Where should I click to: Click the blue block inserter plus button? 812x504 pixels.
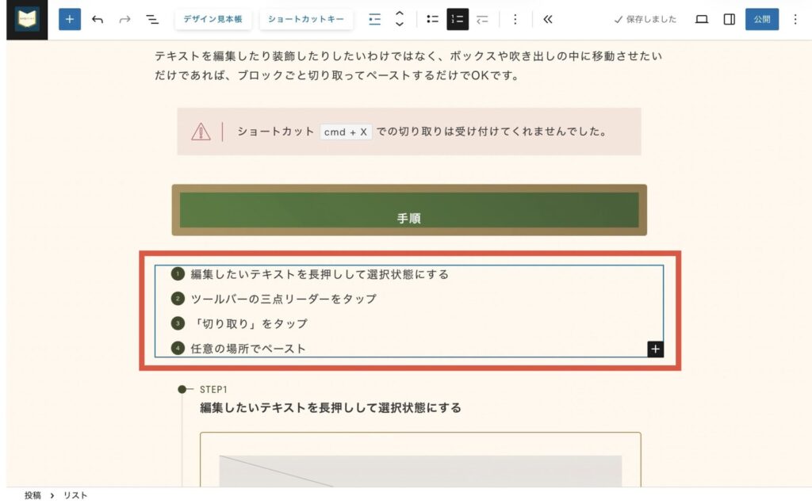pyautogui.click(x=70, y=20)
